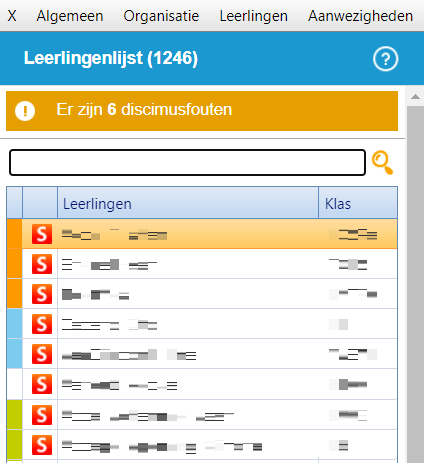Click the red S icon in sixth row
Image resolution: width=424 pixels, height=463 pixels.
pyautogui.click(x=42, y=384)
